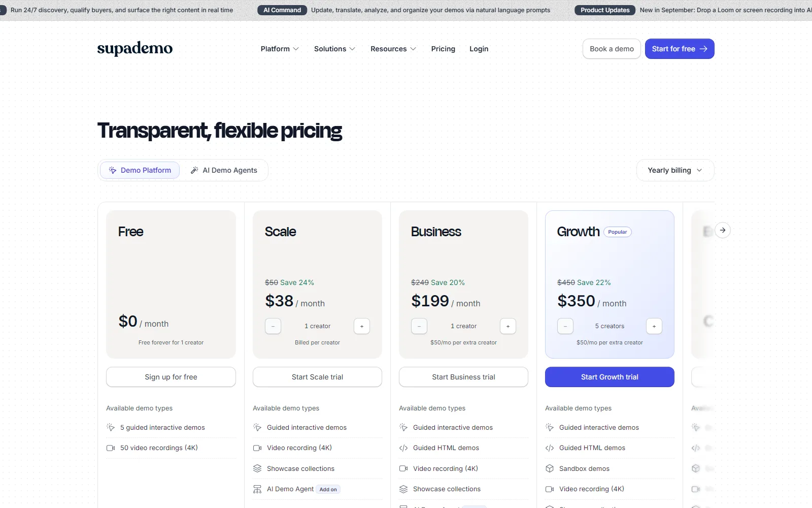Click Growth plan Guided HTML code icon

pos(550,448)
